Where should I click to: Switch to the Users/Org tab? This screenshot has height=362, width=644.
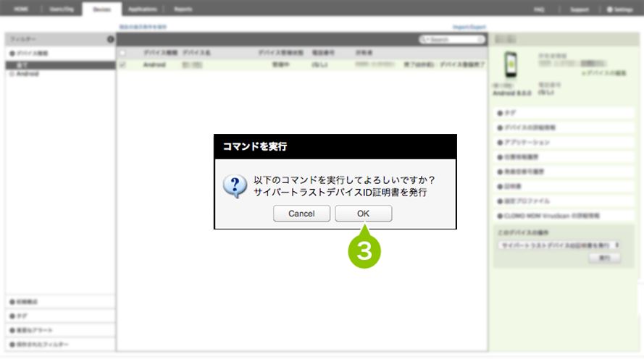(x=62, y=9)
